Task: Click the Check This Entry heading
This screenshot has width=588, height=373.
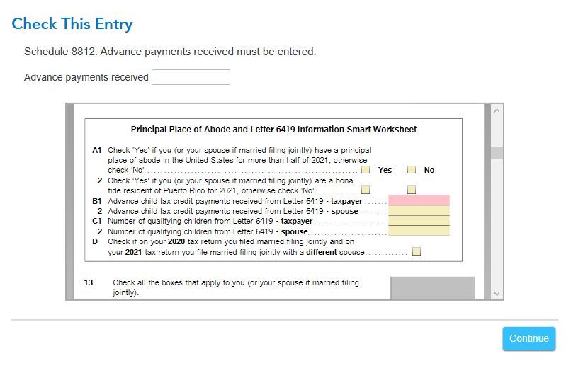Action: [x=72, y=23]
